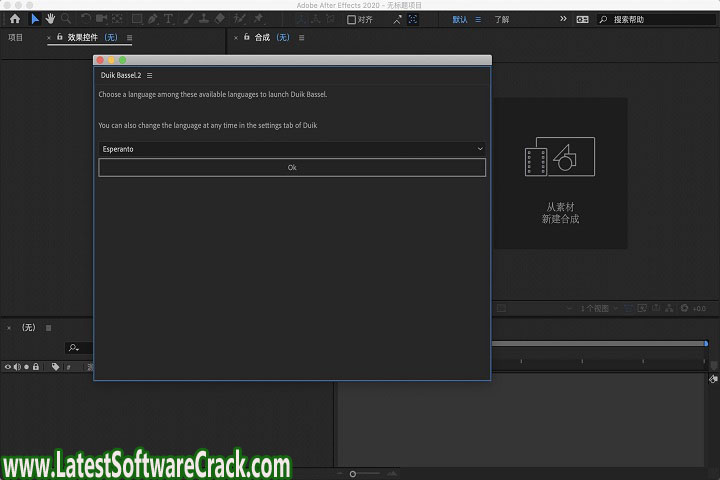Toggle the snap bounding box icon
This screenshot has height=480, width=720.
[413, 19]
